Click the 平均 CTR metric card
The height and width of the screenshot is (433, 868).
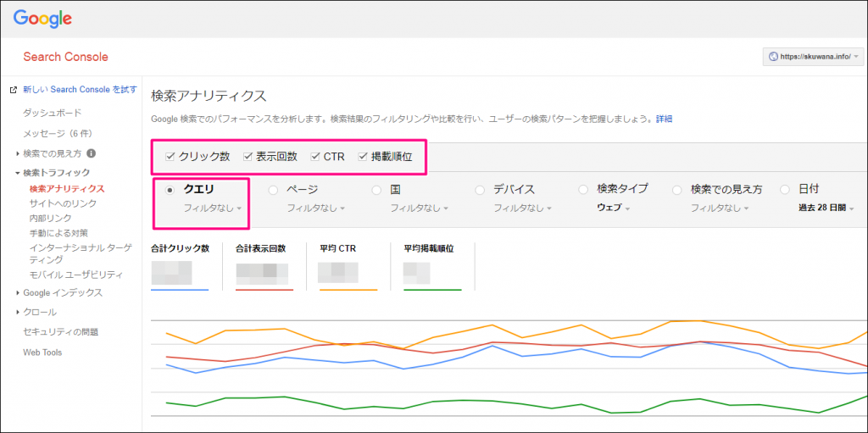point(348,266)
